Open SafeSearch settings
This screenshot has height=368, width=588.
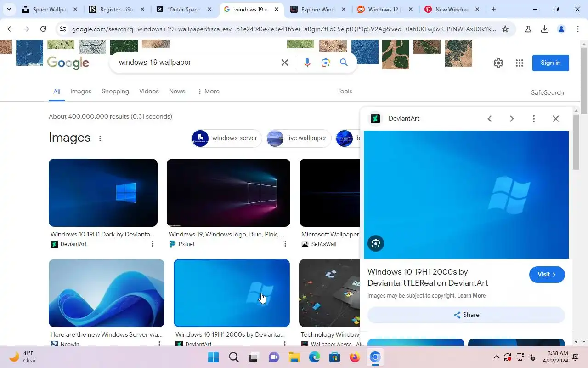547,92
